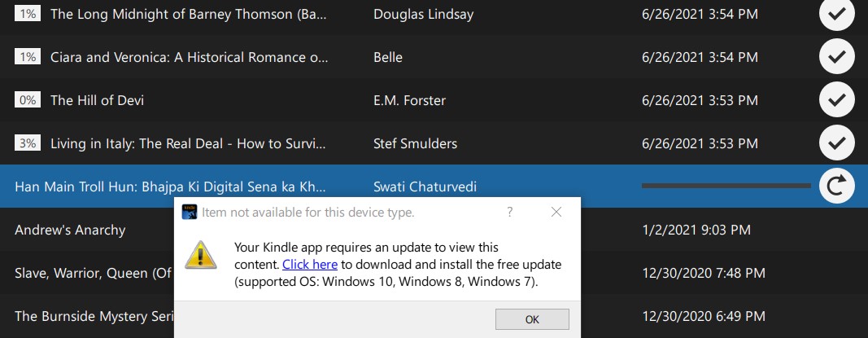Click the 3% progress badge for Living in Italy
The image size is (868, 338).
click(28, 143)
